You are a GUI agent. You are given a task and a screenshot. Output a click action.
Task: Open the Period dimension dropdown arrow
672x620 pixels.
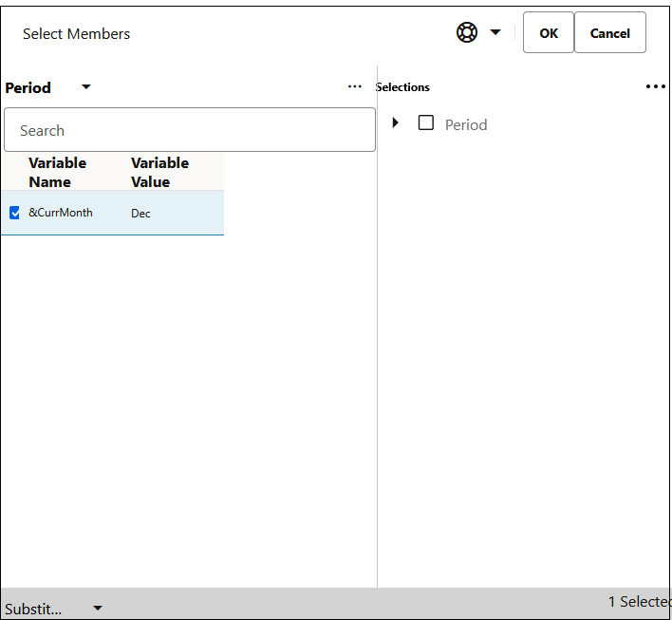[86, 87]
